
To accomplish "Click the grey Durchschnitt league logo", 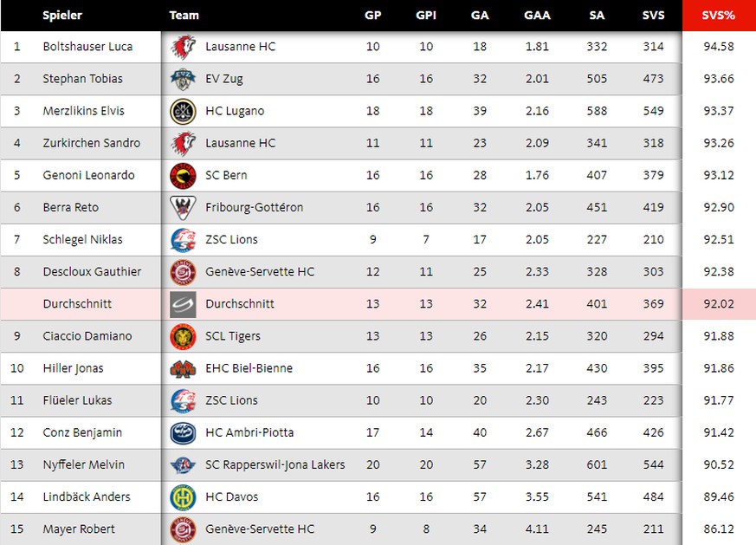I will [x=184, y=304].
